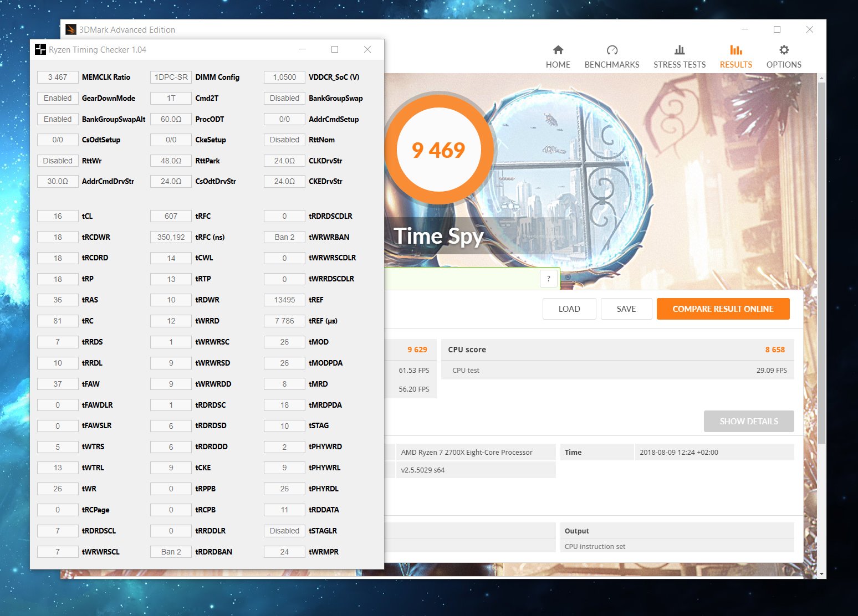Click the tWRMPR value 24 field

point(284,552)
